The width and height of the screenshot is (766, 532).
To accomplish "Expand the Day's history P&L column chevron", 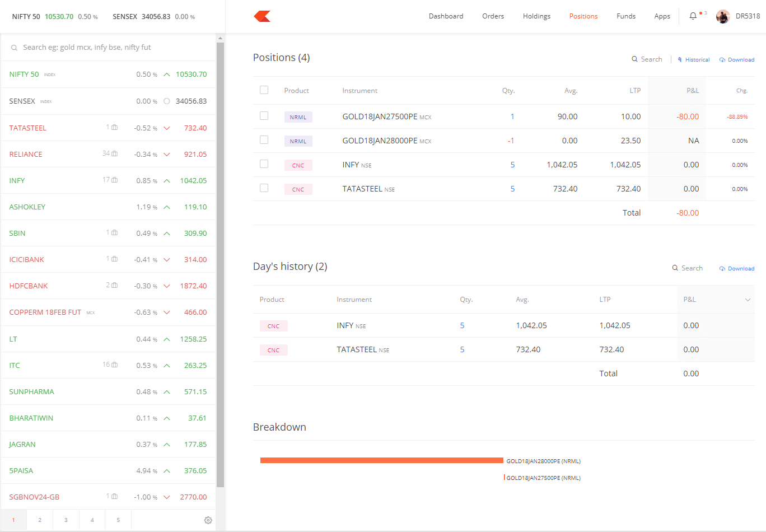I will point(748,300).
